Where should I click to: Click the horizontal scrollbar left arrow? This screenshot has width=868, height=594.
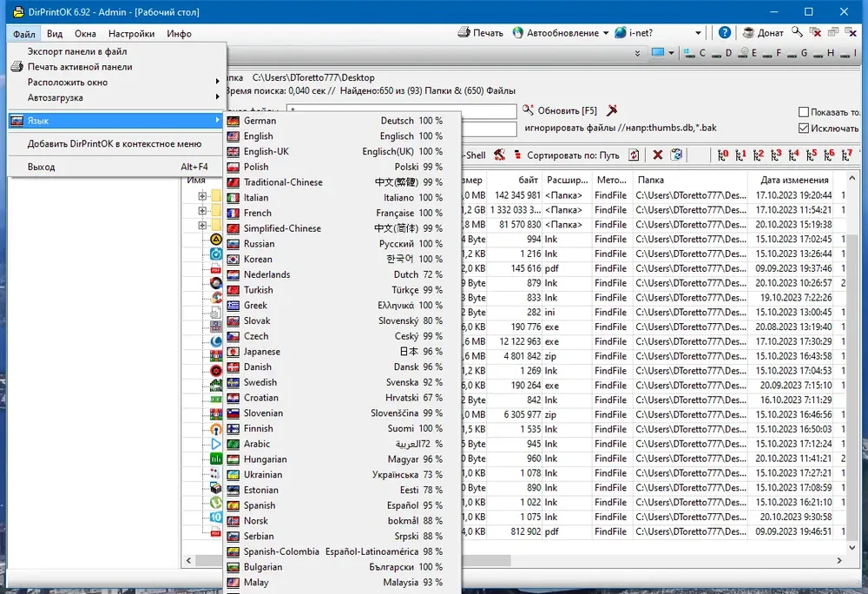[188, 560]
